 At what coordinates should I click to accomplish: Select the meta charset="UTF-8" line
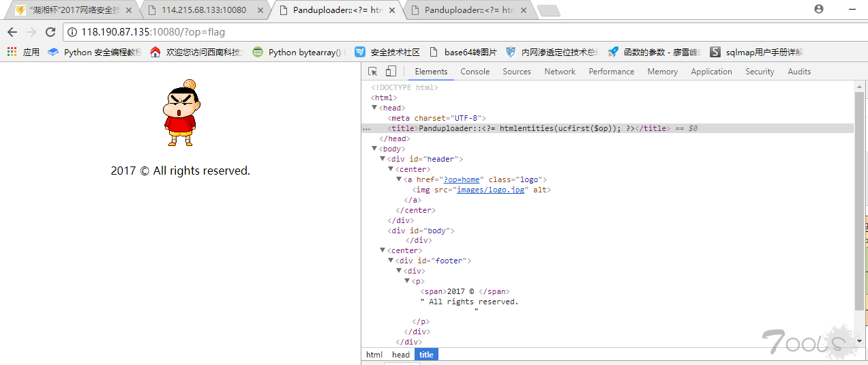[x=436, y=118]
